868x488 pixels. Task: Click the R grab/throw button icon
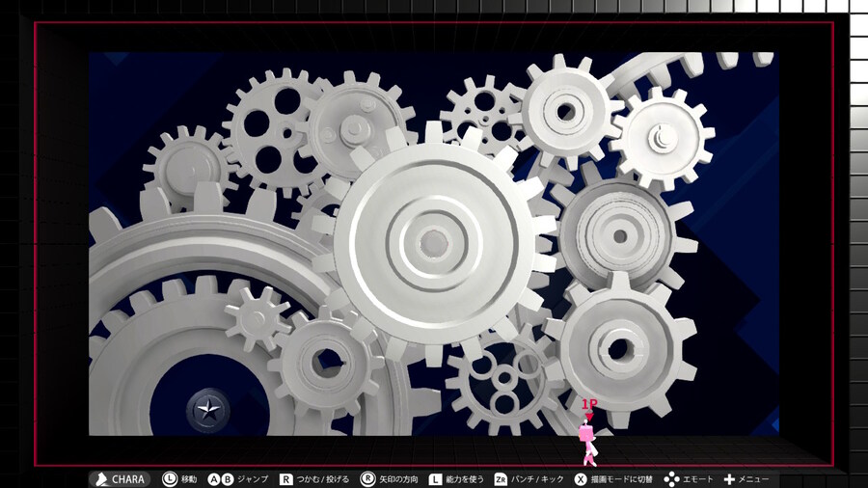pyautogui.click(x=286, y=478)
